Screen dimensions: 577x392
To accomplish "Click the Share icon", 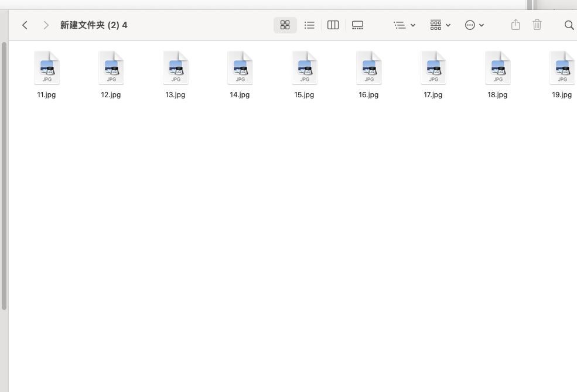I will [515, 25].
